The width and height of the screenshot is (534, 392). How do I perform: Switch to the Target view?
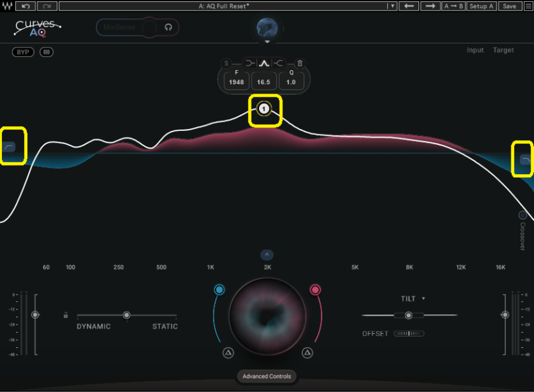click(503, 50)
